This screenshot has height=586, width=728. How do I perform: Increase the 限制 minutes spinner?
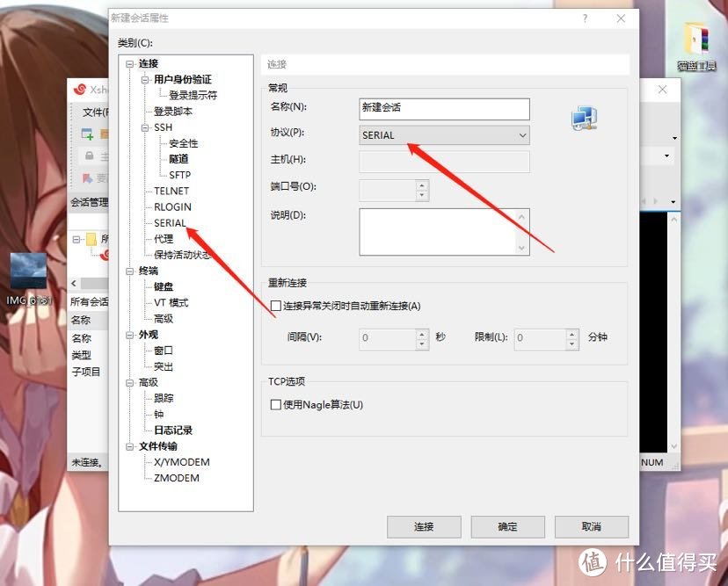[x=572, y=334]
